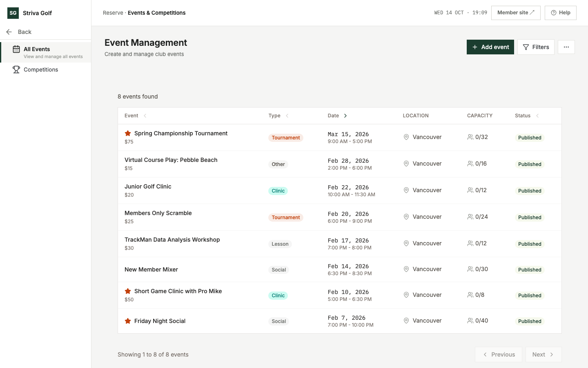Click the All Events calendar icon
This screenshot has height=368, width=588.
[16, 49]
